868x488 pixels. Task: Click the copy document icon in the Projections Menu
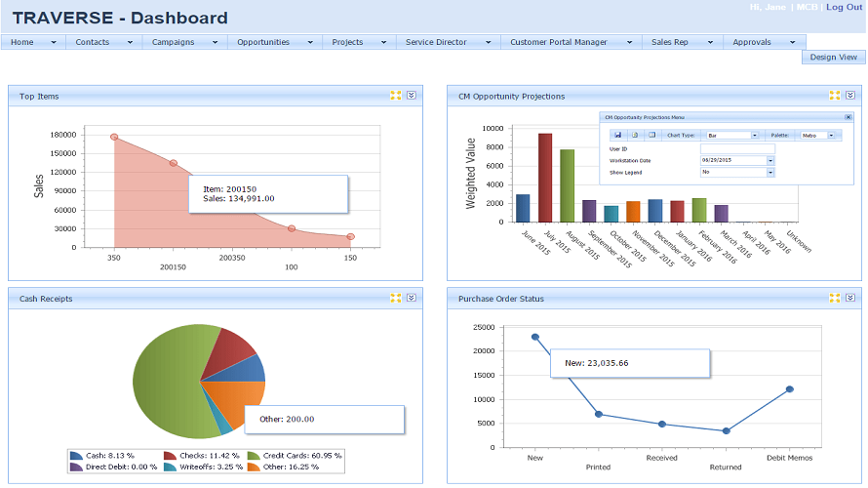[636, 135]
